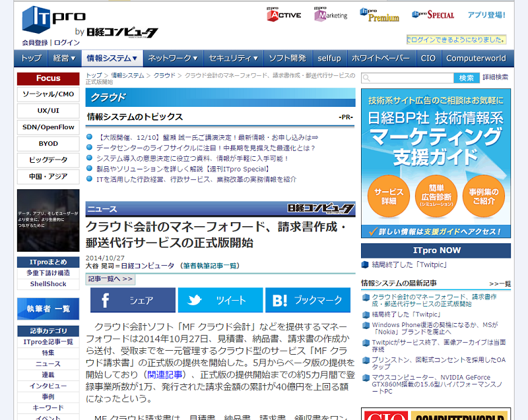Open 週刊ITpro Special topic link

[x=183, y=169]
